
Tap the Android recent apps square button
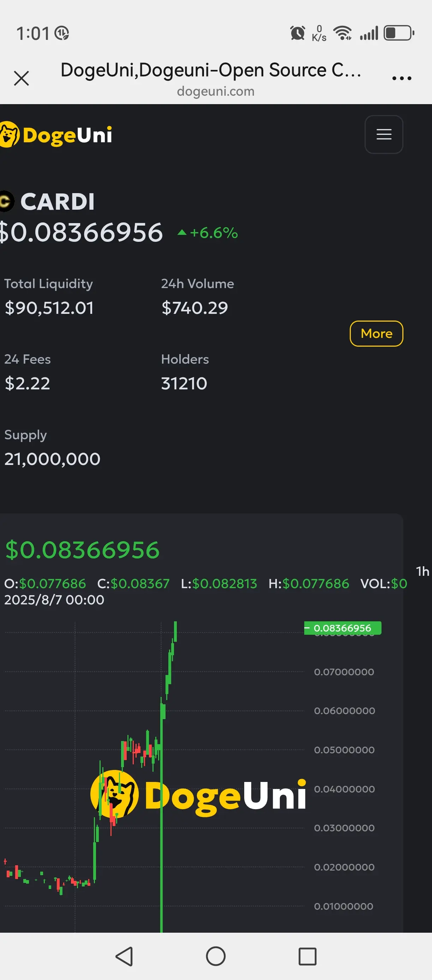307,956
